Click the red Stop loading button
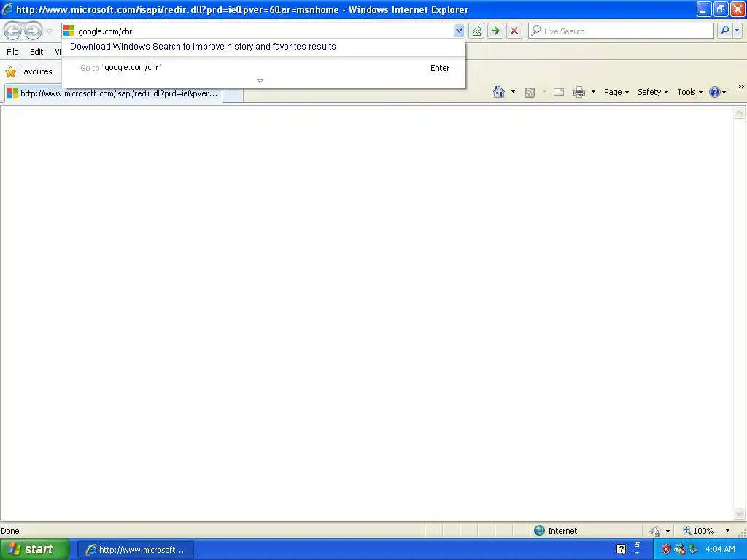 point(514,31)
